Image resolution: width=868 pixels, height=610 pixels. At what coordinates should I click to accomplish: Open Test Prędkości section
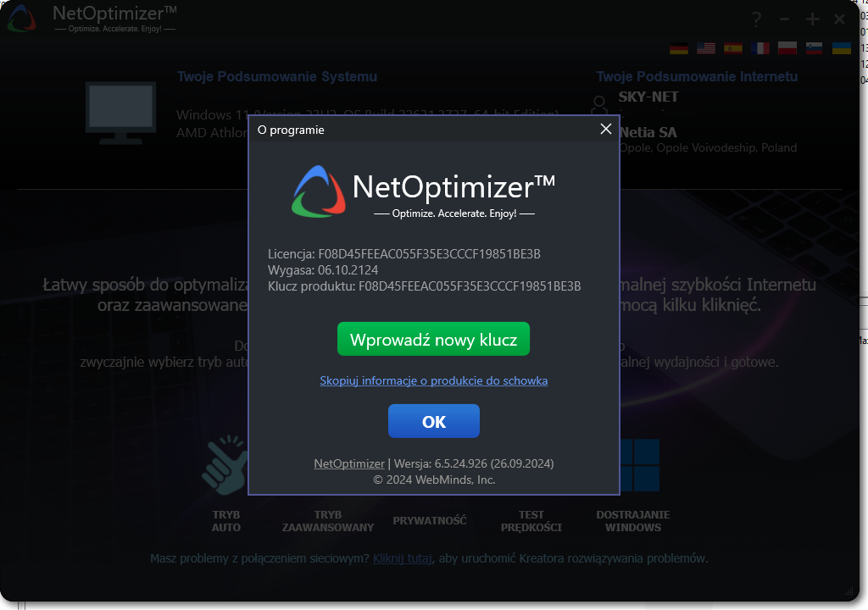(x=531, y=521)
